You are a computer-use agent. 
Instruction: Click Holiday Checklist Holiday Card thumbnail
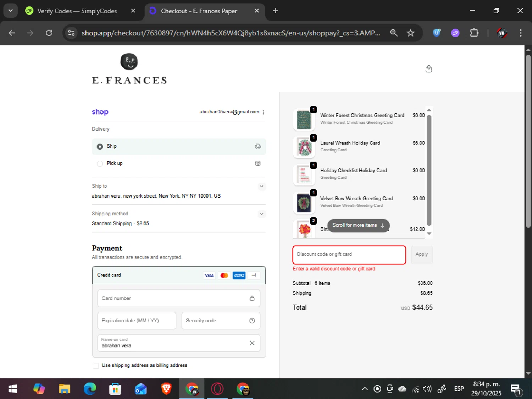(x=304, y=175)
